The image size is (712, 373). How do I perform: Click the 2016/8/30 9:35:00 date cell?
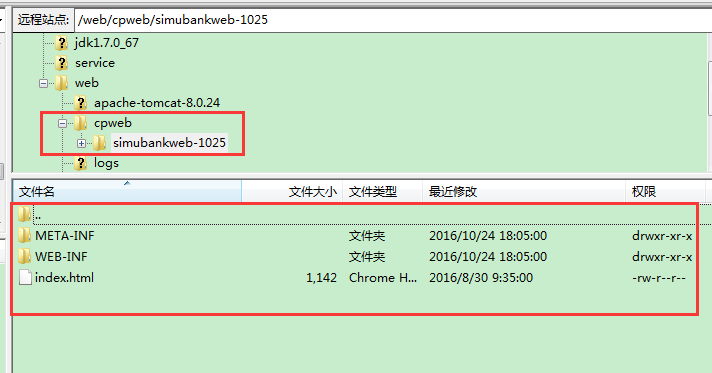[481, 277]
